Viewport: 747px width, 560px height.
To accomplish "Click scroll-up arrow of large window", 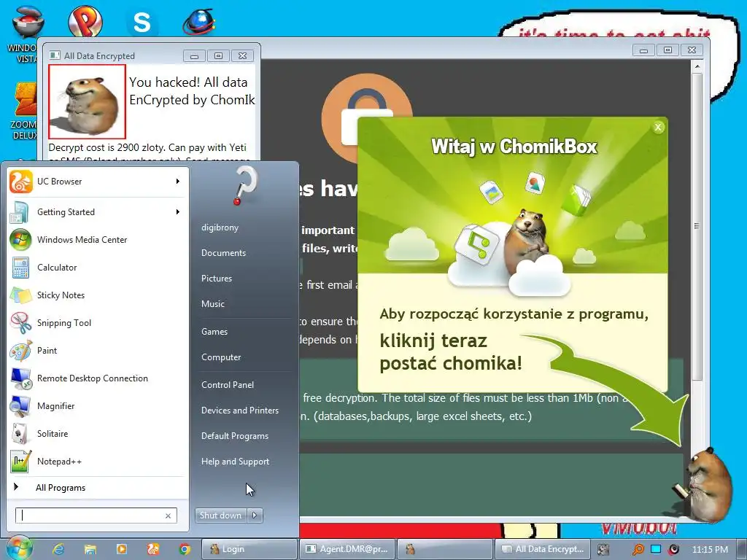I will tap(697, 66).
